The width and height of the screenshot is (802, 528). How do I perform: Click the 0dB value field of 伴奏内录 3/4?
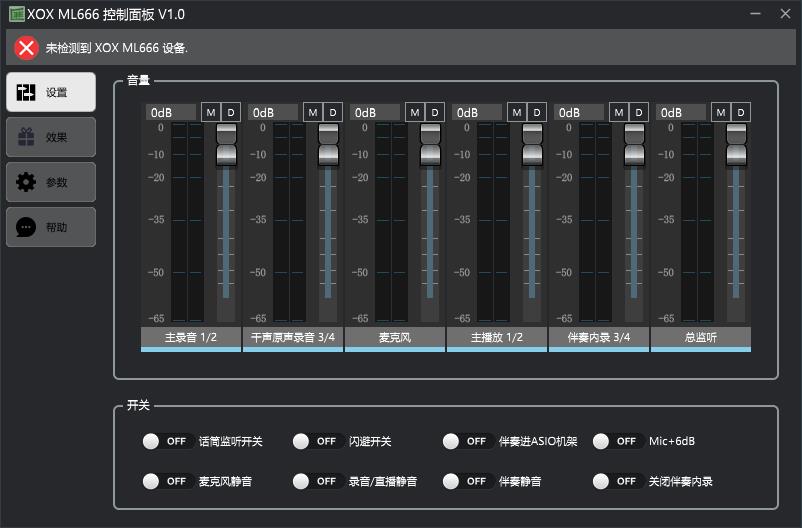click(x=579, y=113)
